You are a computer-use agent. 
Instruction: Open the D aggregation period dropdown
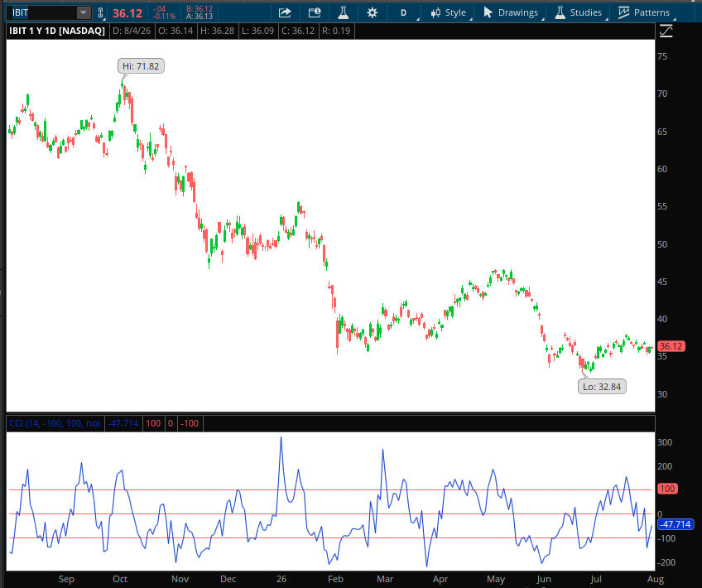tap(404, 12)
